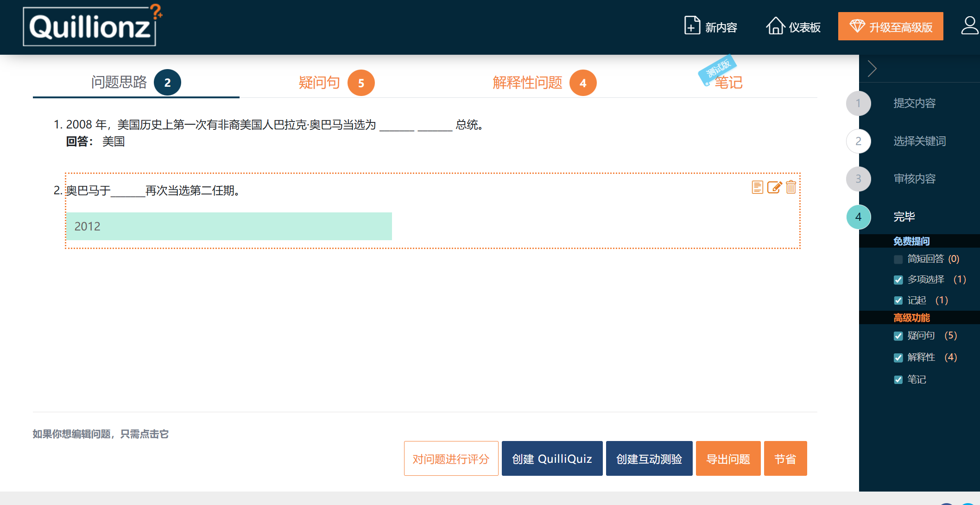The width and height of the screenshot is (980, 505).
Task: Open the 解释性问题 tab
Action: coord(527,82)
